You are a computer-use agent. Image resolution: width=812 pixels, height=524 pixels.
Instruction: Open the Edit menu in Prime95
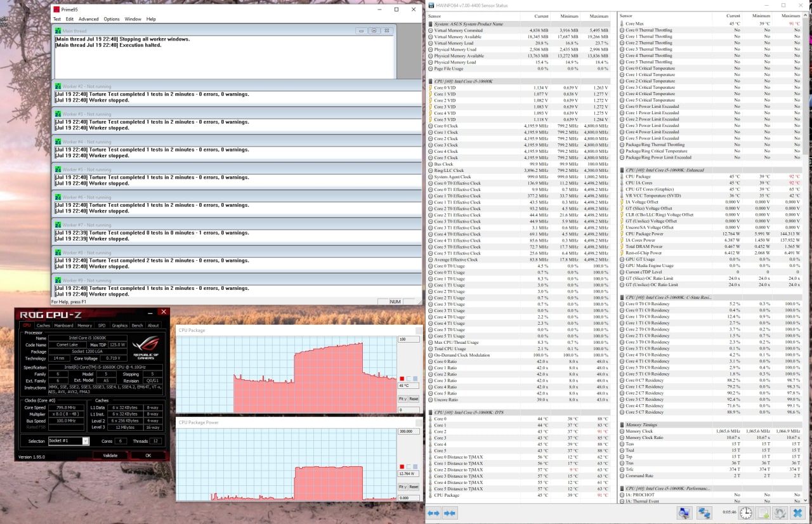pyautogui.click(x=70, y=19)
